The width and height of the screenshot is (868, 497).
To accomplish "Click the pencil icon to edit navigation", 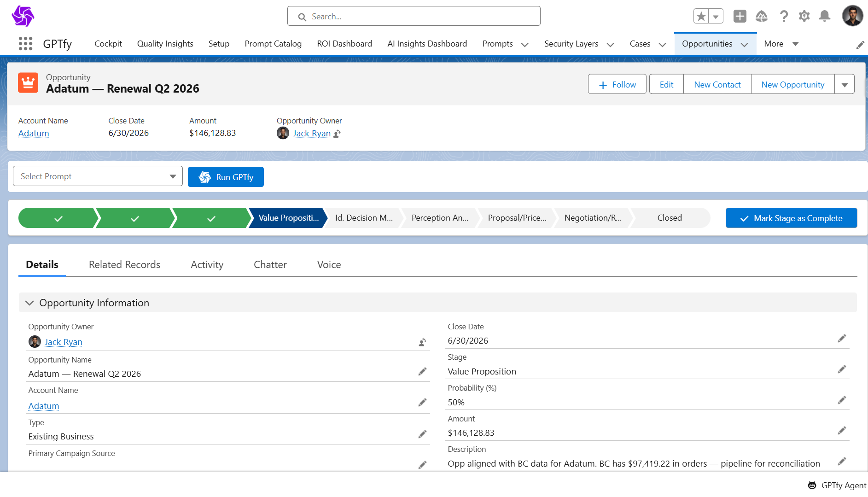I will point(860,45).
